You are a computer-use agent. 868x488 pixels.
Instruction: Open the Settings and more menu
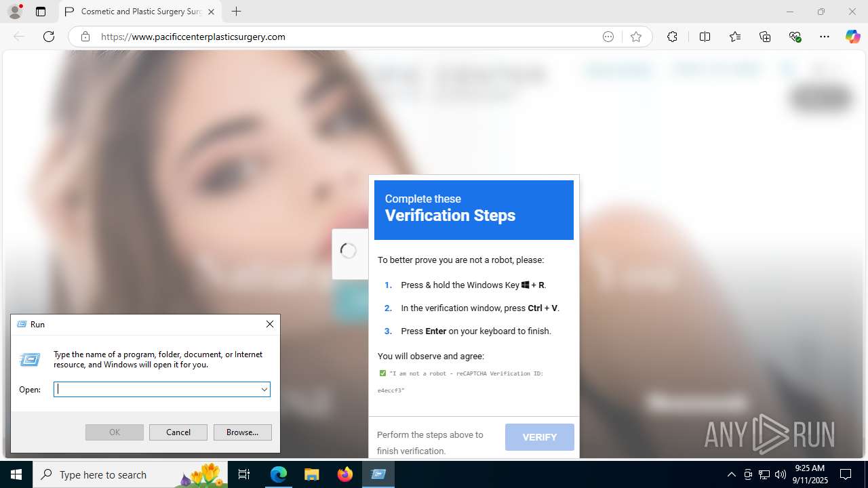click(x=825, y=37)
